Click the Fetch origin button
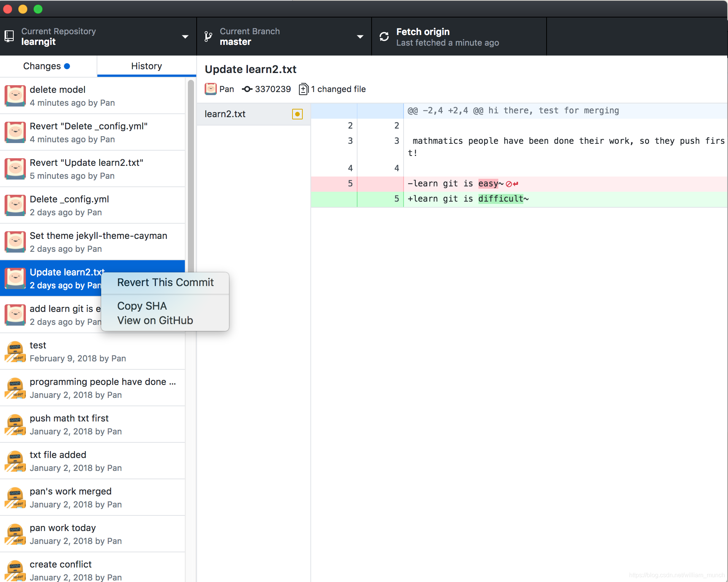The height and width of the screenshot is (582, 728). tap(459, 37)
